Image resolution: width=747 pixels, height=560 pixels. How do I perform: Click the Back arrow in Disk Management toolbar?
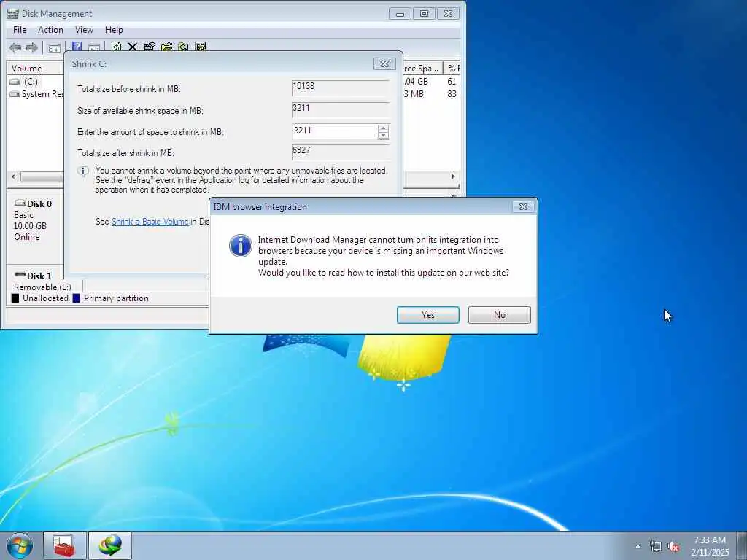(15, 47)
